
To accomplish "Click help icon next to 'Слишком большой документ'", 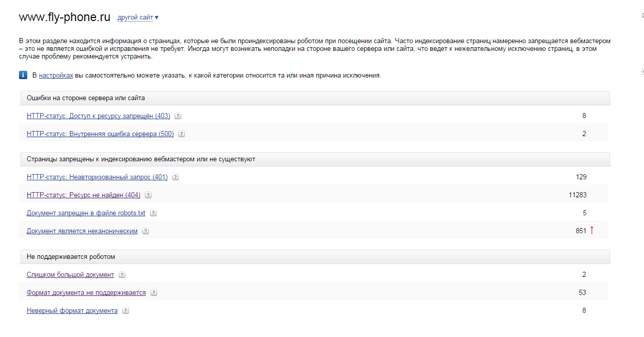I will pyautogui.click(x=122, y=275).
